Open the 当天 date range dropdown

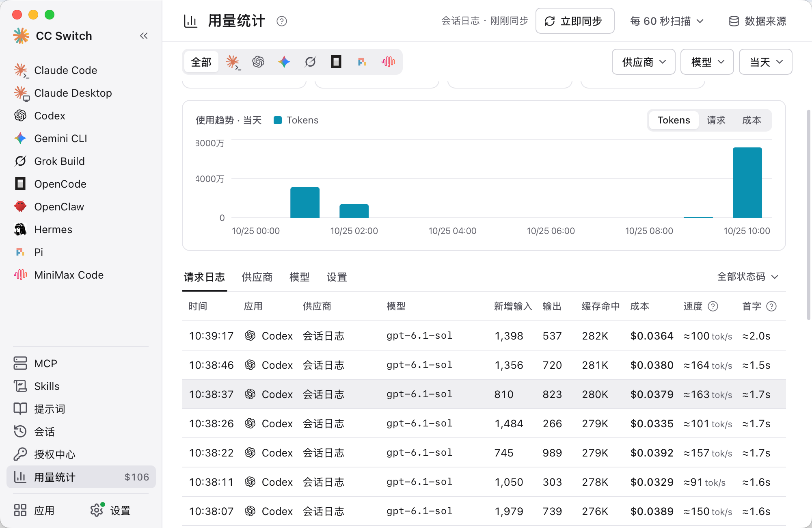766,62
